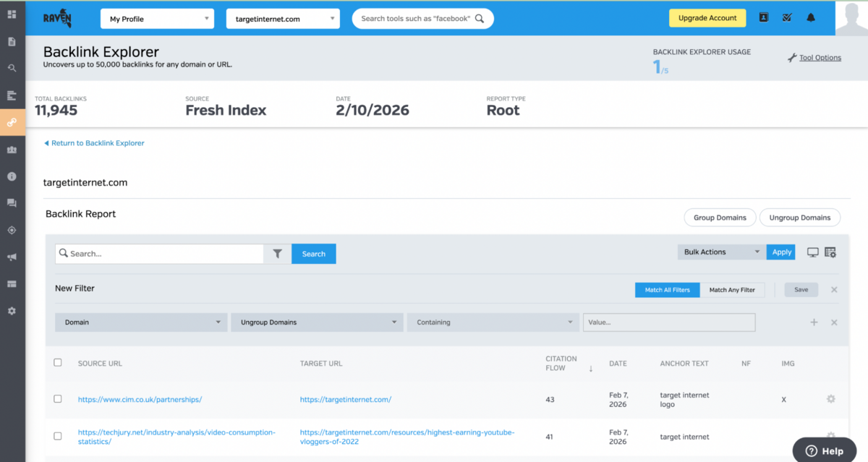Switch to the monitor display view icon
The image size is (868, 462).
click(x=812, y=252)
